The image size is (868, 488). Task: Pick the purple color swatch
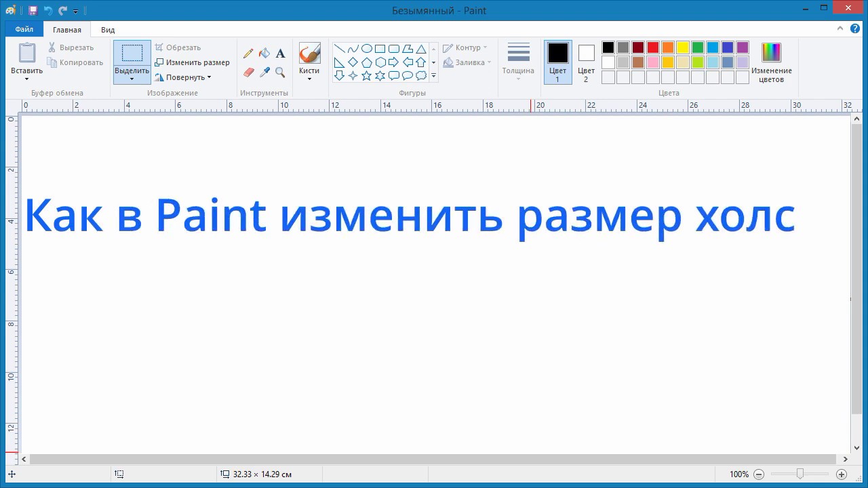(743, 47)
